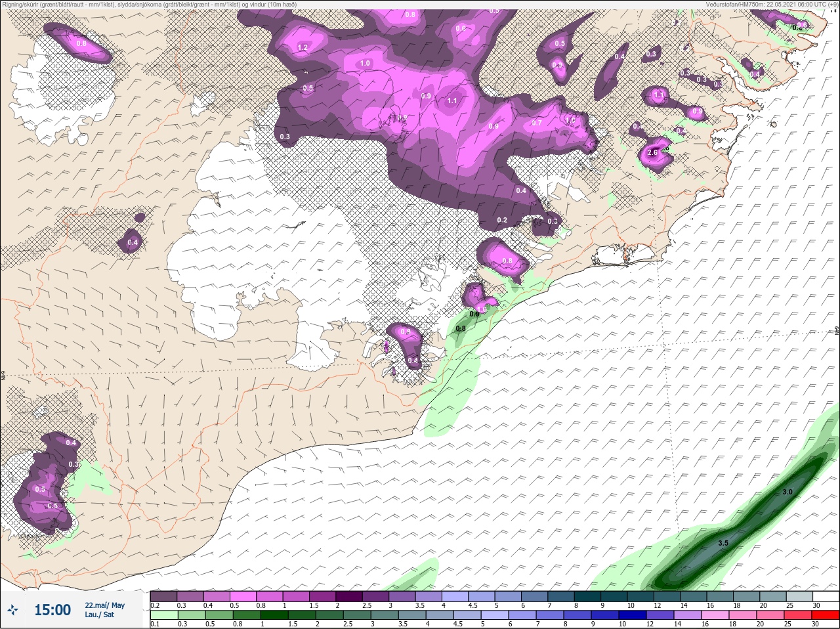Image resolution: width=840 pixels, height=629 pixels.
Task: Click the 3.5 rain value offshore southeast
Action: (723, 543)
